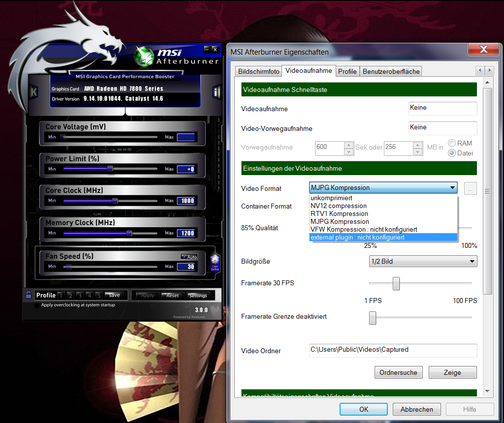This screenshot has height=423, width=504.
Task: Click the profile lock icon
Action: point(29,295)
